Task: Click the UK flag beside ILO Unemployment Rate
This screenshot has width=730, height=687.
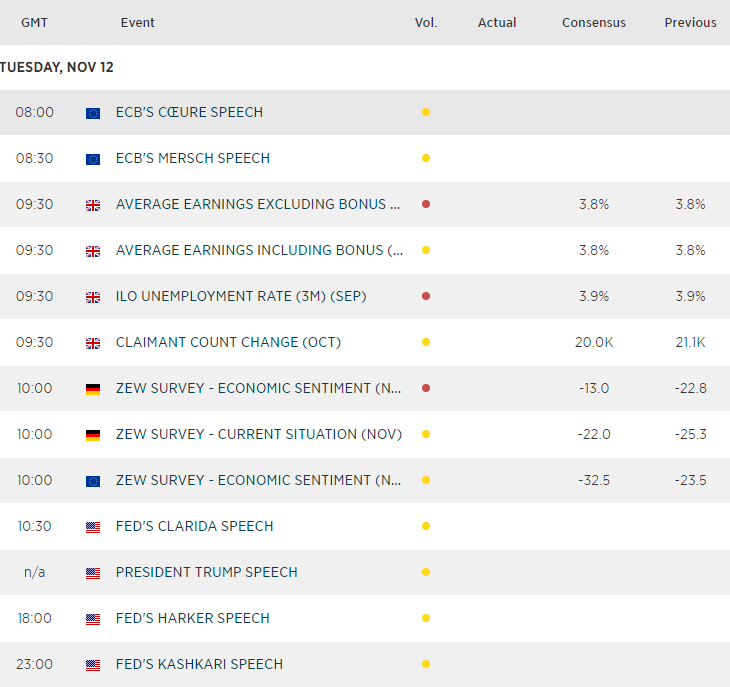Action: [93, 297]
